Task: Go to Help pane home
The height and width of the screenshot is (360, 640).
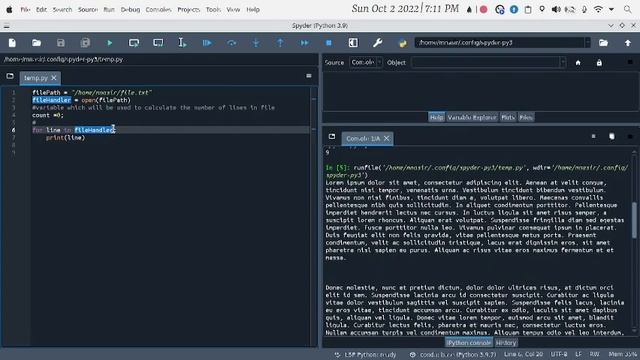Action: point(578,62)
